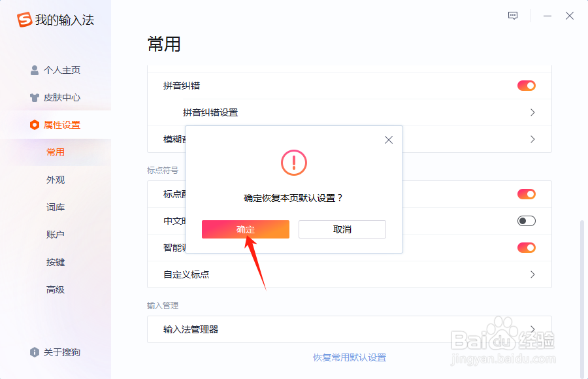Open the feedback message icon at top right
The height and width of the screenshot is (379, 588).
[512, 16]
